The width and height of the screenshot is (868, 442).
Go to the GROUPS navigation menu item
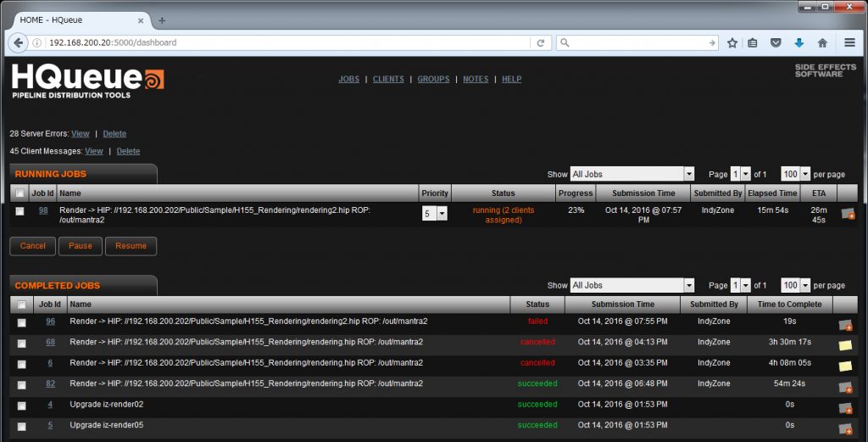(x=433, y=79)
